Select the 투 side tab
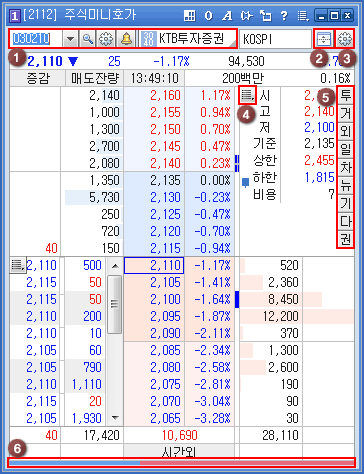The height and width of the screenshot is (474, 364). click(345, 96)
